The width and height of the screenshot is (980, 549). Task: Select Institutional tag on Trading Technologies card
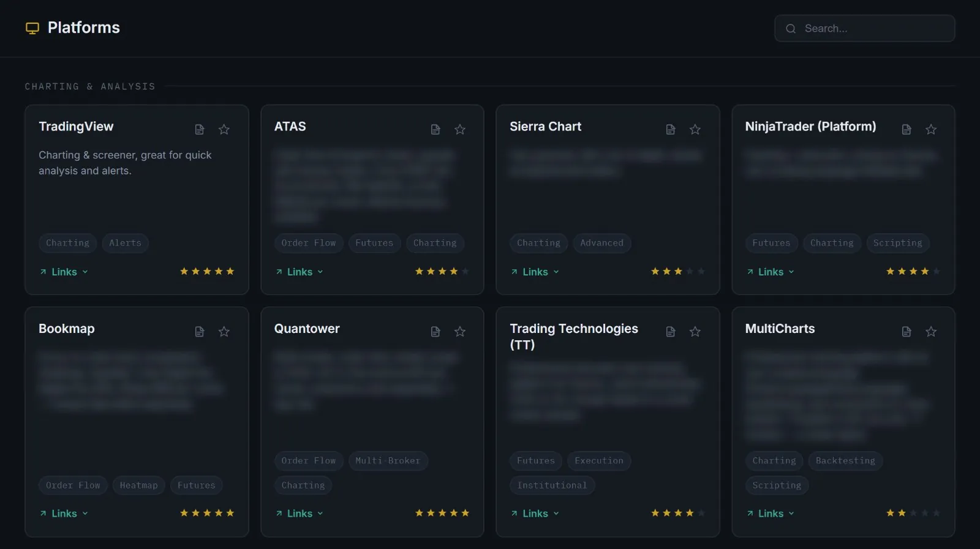click(552, 485)
